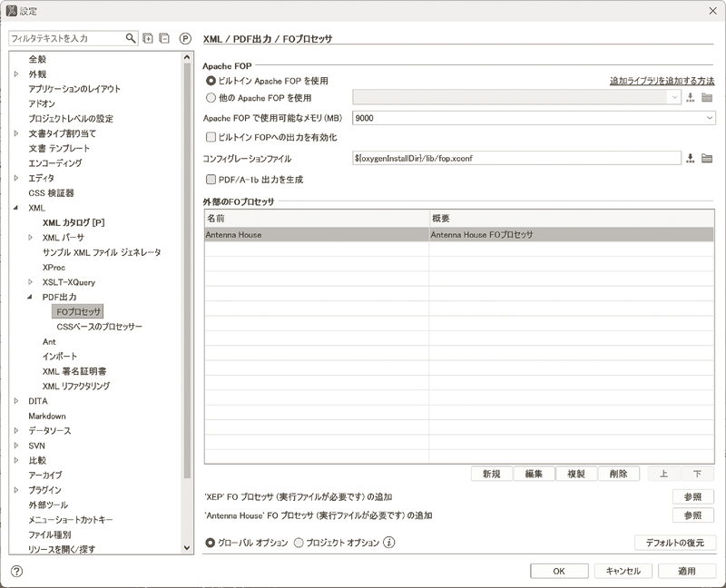
Task: Open 追加ライブラリを追加する方法 link
Action: coord(662,81)
